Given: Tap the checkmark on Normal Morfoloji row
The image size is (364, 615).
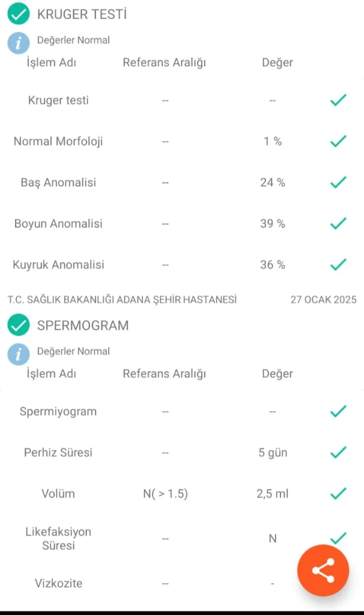Looking at the screenshot, I should coord(338,142).
